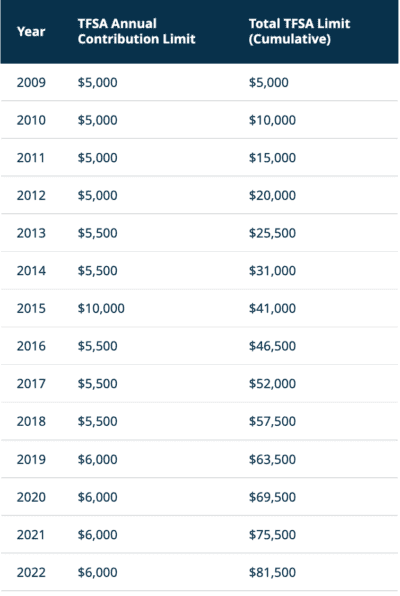Select the 2019 year cell
Viewport: 400px width, 596px height.
(x=31, y=460)
